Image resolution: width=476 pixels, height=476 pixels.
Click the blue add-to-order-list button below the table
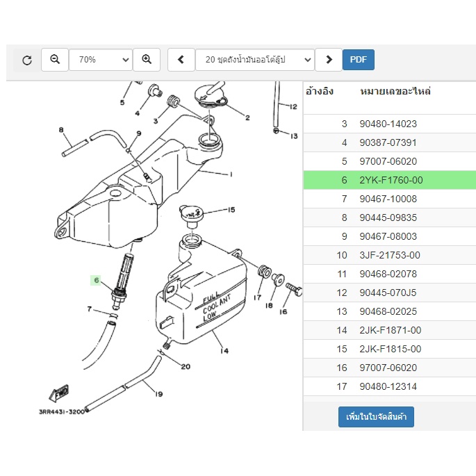[x=376, y=417]
